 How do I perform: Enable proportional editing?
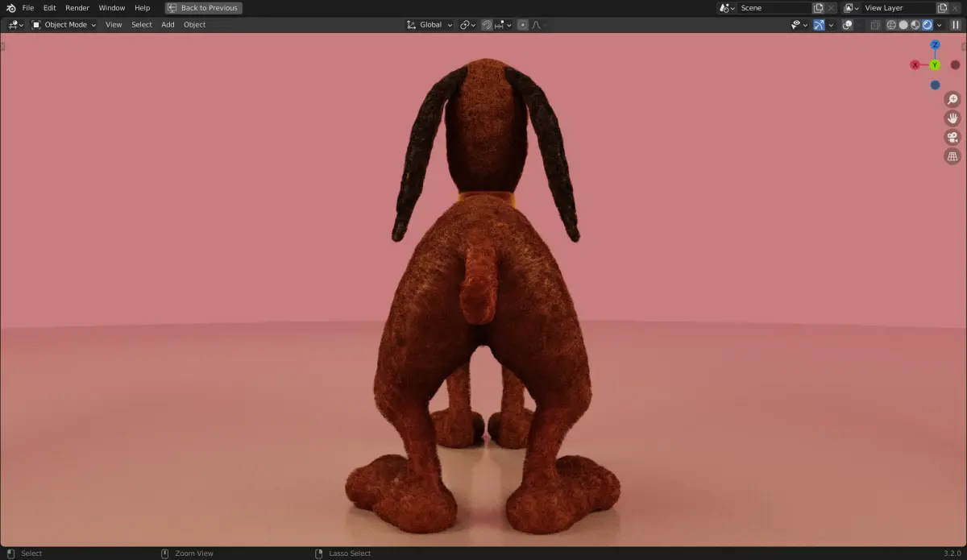pos(521,24)
